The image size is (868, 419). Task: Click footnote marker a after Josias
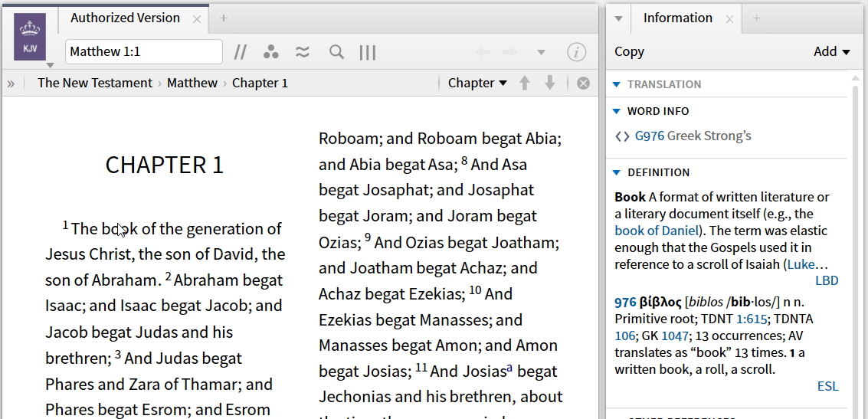pos(509,369)
